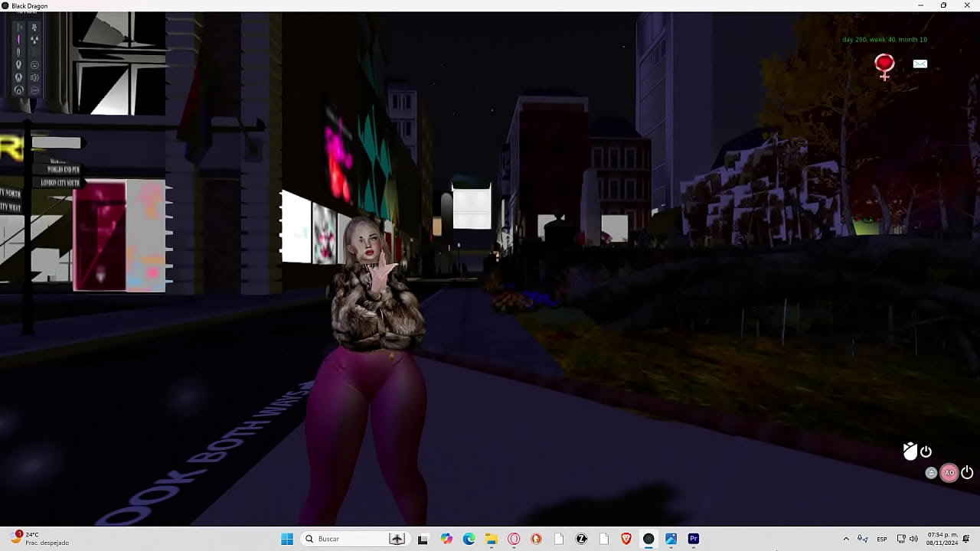Click the face expression icon in HUD panel
This screenshot has width=980, height=551.
tap(34, 65)
